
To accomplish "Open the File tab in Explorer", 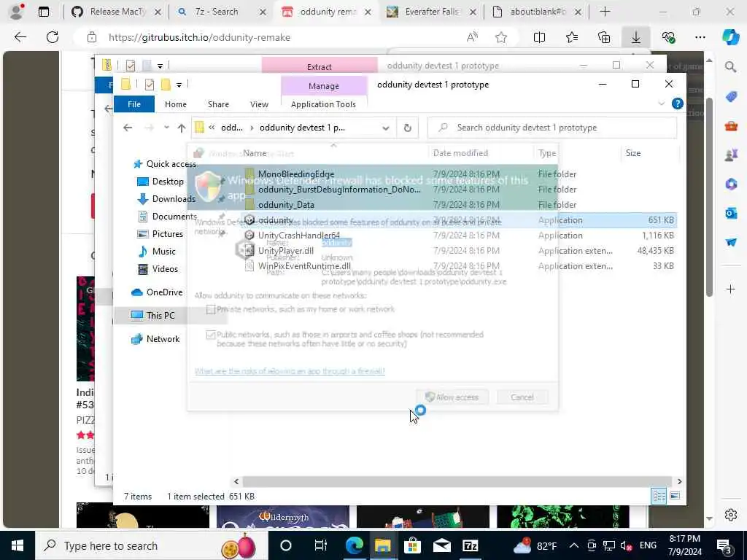I will (134, 104).
